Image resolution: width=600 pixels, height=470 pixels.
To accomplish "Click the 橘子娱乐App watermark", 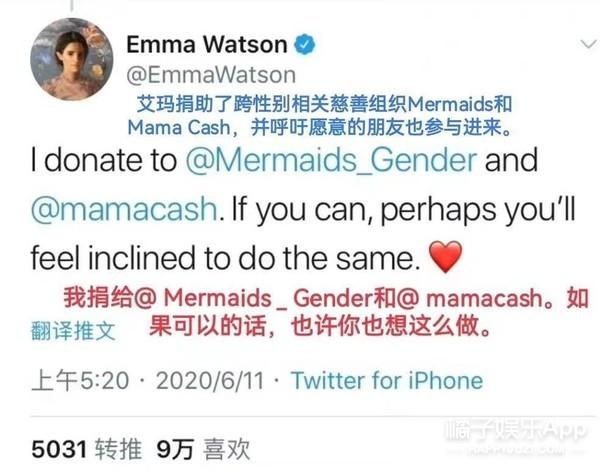I will coord(516,431).
